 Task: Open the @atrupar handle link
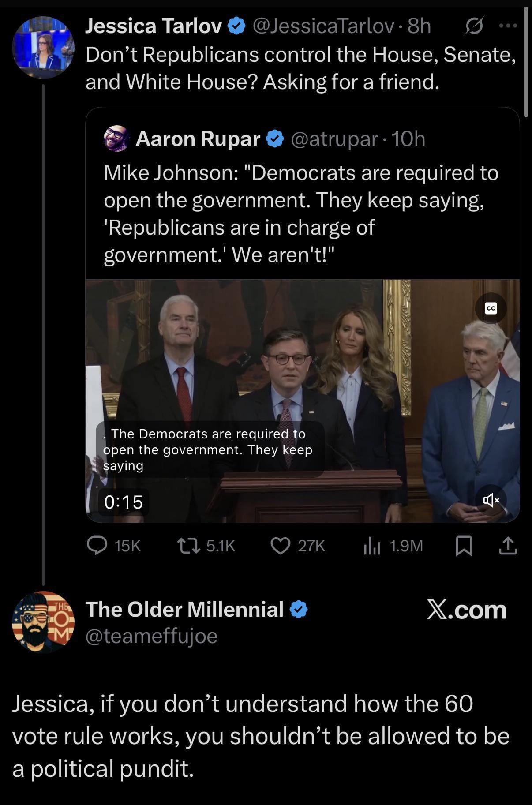[x=334, y=139]
